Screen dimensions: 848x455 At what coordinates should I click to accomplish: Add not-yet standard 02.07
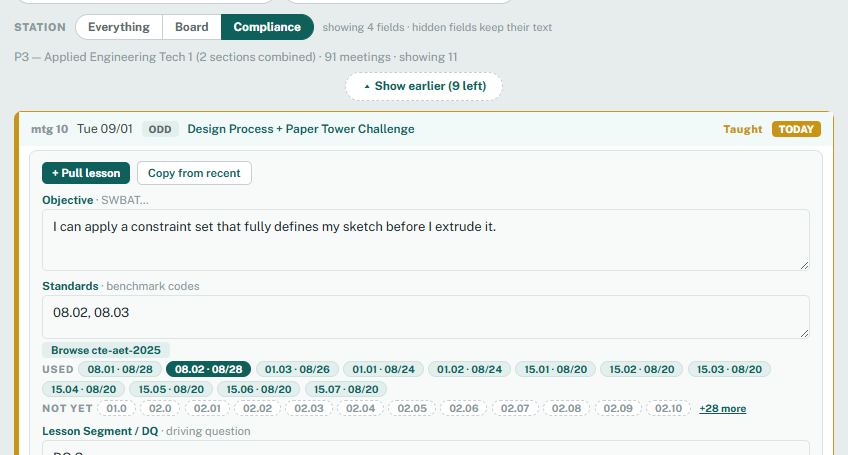pyautogui.click(x=515, y=408)
